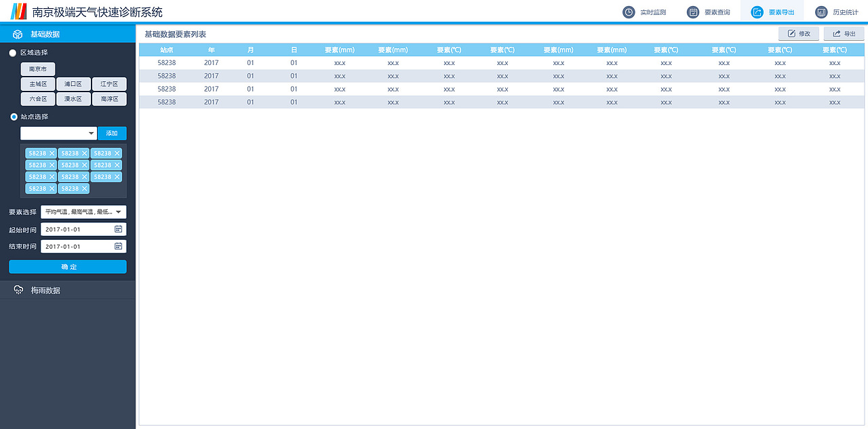Click the 结束时间 date input field
868x429 pixels.
pos(83,246)
